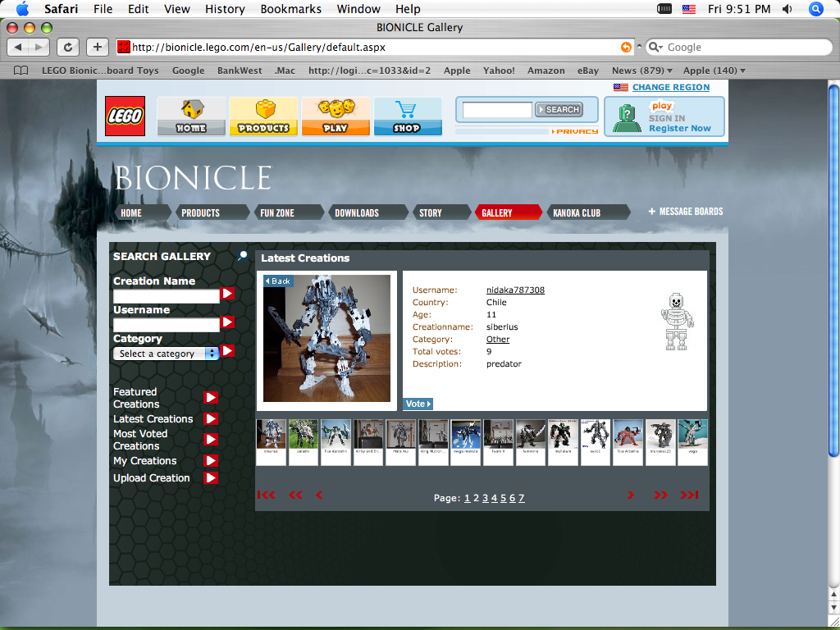Viewport: 840px width, 630px height.
Task: Submit Username search red arrow
Action: [228, 322]
